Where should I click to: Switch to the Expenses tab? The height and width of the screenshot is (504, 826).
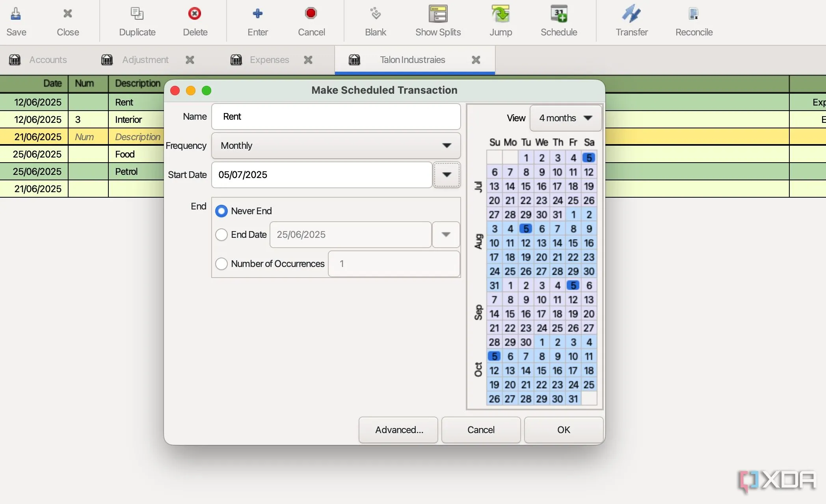269,60
